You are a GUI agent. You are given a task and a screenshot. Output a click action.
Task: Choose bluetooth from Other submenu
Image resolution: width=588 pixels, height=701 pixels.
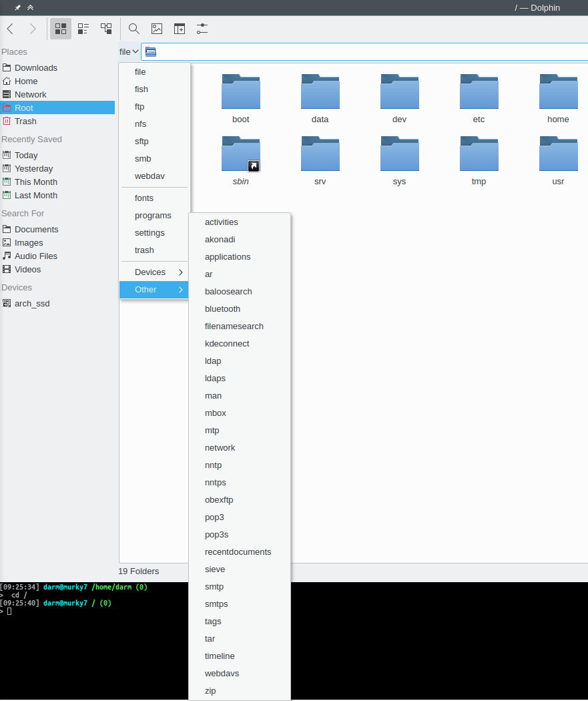point(240,309)
